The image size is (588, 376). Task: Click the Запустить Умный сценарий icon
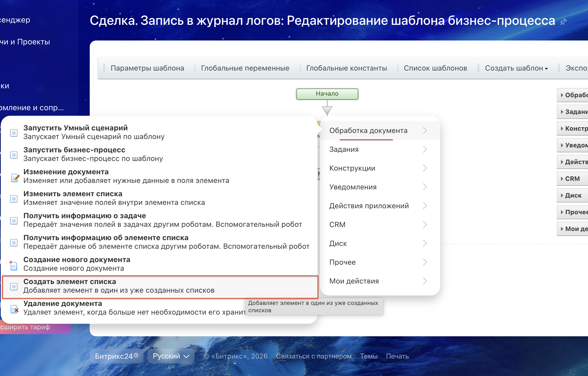tap(14, 133)
